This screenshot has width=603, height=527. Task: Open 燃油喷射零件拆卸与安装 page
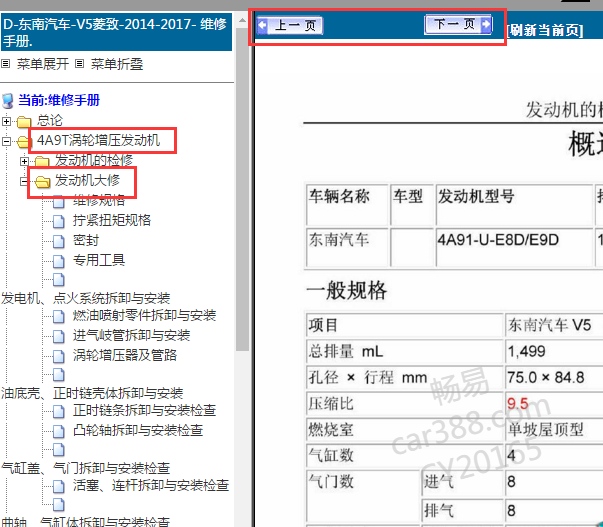pos(145,315)
